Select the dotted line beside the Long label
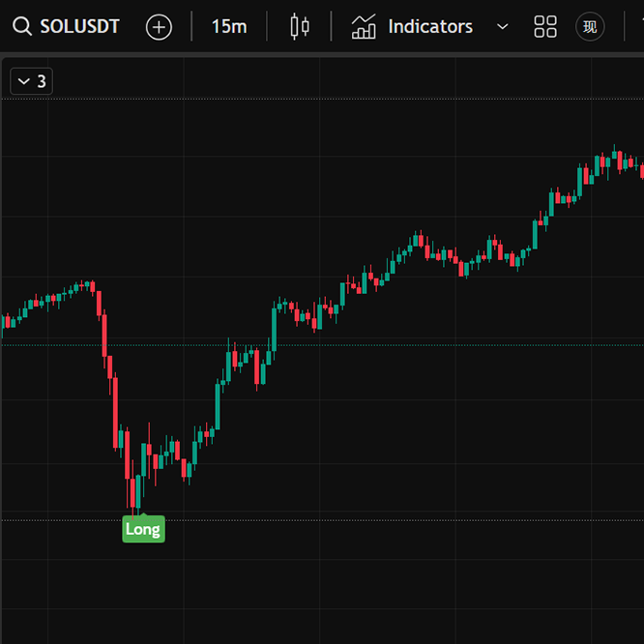 coord(323,520)
